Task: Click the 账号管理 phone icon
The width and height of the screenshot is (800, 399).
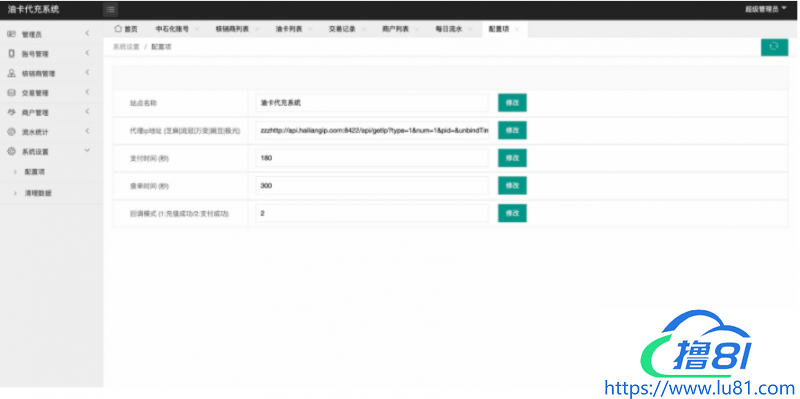Action: click(11, 54)
